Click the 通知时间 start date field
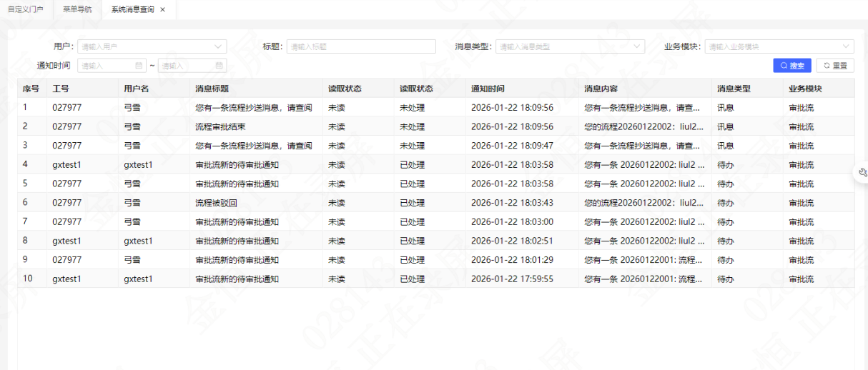Image resolution: width=868 pixels, height=370 pixels. [x=112, y=66]
